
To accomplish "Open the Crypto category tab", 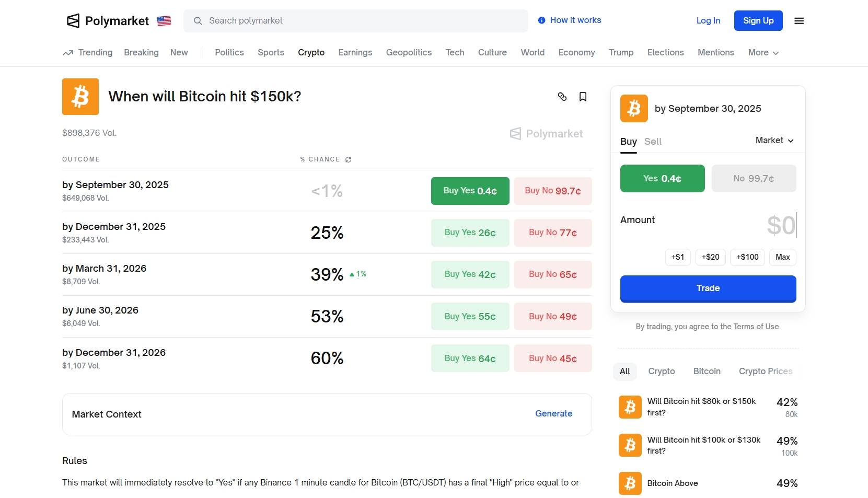I will [311, 53].
